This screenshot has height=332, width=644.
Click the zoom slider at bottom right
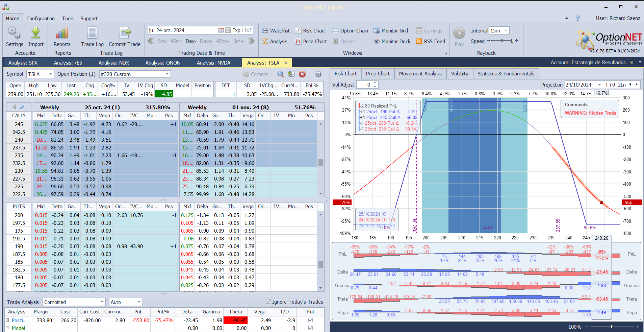click(x=611, y=327)
